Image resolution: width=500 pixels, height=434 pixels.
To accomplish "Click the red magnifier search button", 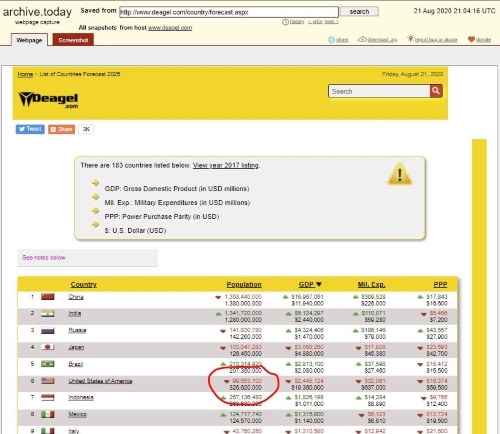I will tap(436, 91).
